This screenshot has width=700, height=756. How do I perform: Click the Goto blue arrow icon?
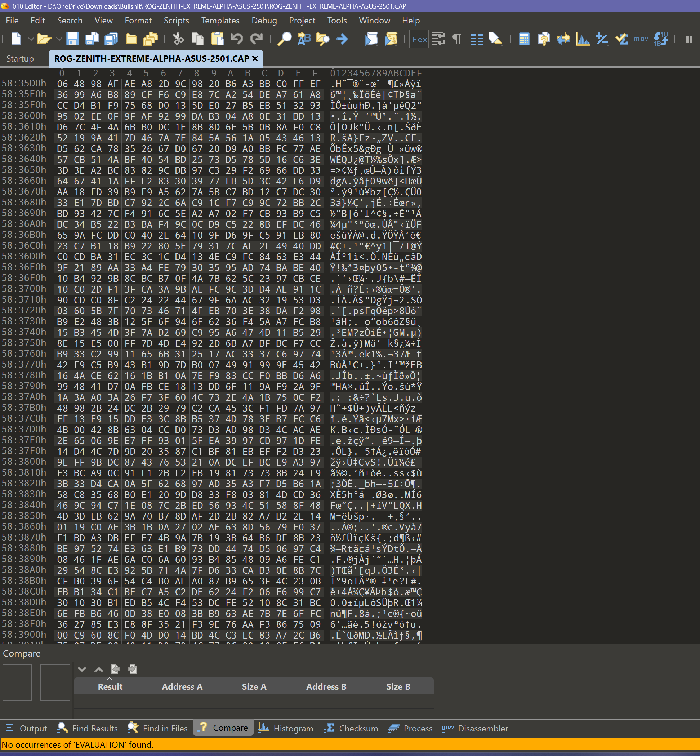click(x=342, y=39)
